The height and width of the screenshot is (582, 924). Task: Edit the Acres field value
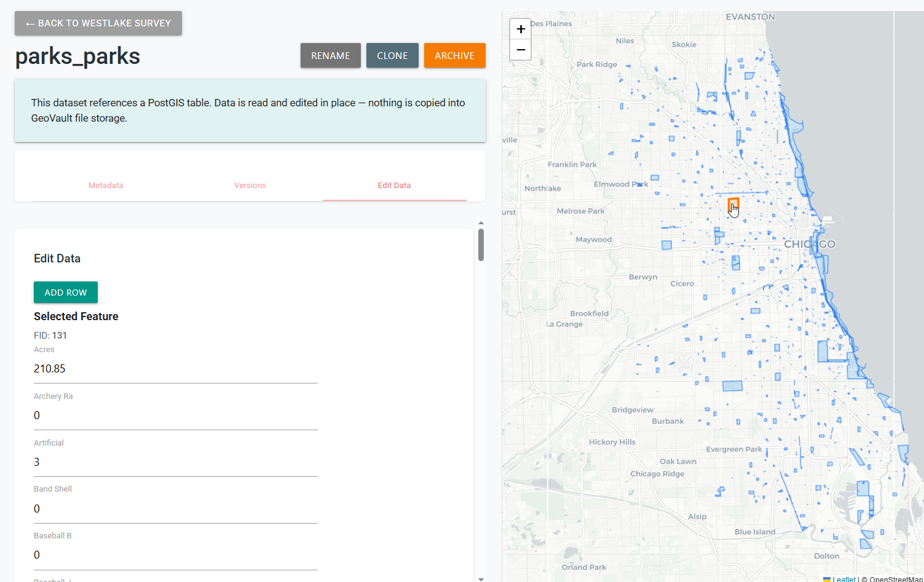(176, 369)
